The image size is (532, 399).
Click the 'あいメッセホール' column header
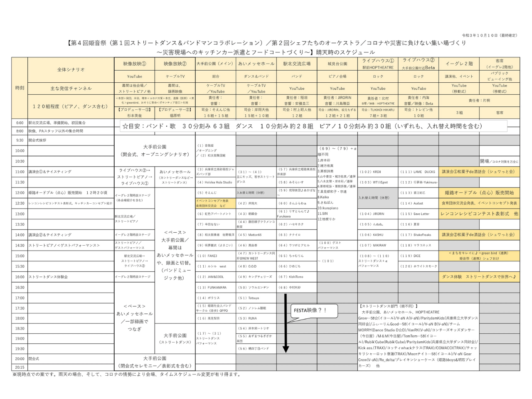pyautogui.click(x=256, y=64)
